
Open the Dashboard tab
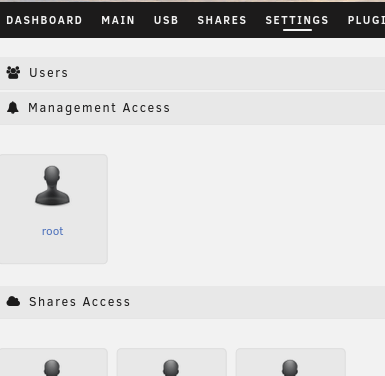[44, 20]
